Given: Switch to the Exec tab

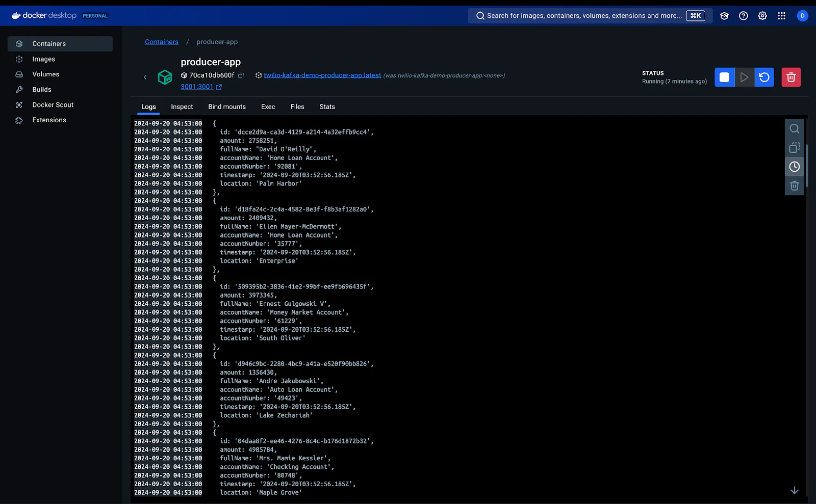Looking at the screenshot, I should (x=268, y=107).
